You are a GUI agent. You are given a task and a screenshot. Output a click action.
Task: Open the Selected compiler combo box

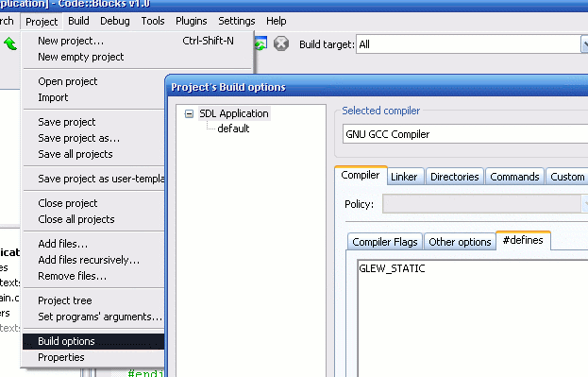tap(465, 134)
